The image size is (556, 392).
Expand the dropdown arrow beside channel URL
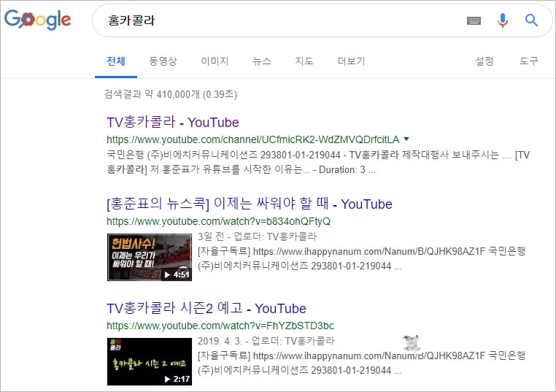tap(406, 139)
